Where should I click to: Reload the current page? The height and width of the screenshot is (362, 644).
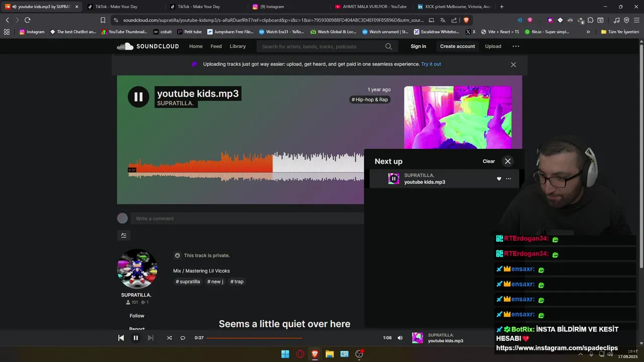pos(27,20)
